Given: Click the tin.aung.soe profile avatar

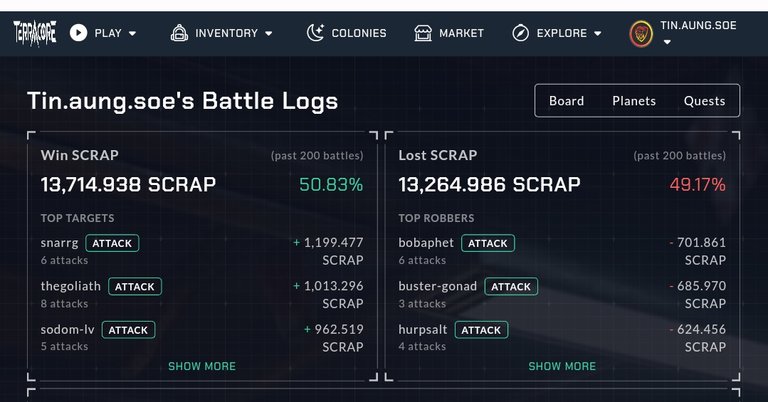Looking at the screenshot, I should pyautogui.click(x=641, y=34).
